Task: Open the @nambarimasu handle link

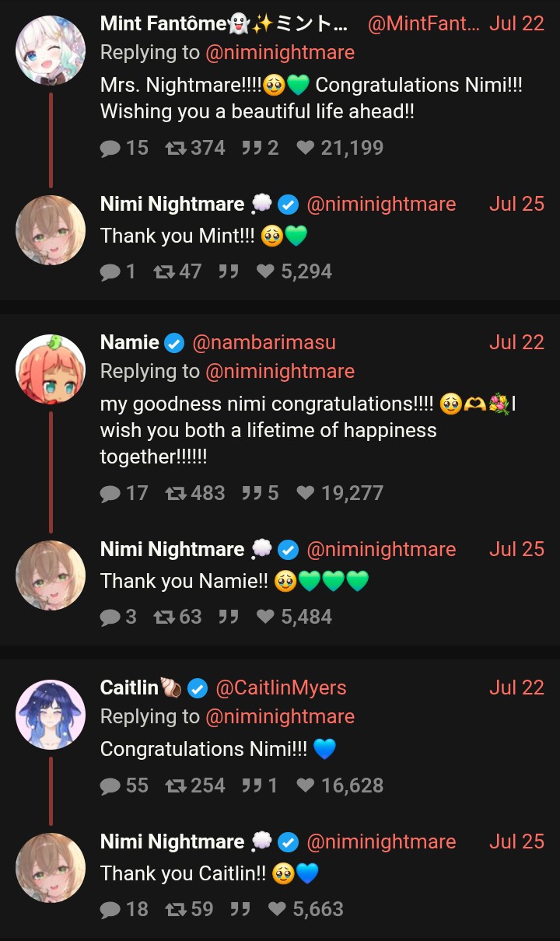Action: (x=264, y=342)
